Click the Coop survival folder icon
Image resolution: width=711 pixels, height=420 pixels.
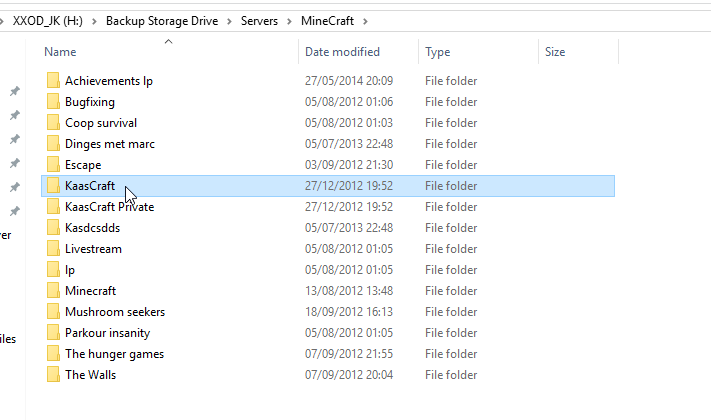[x=54, y=122]
